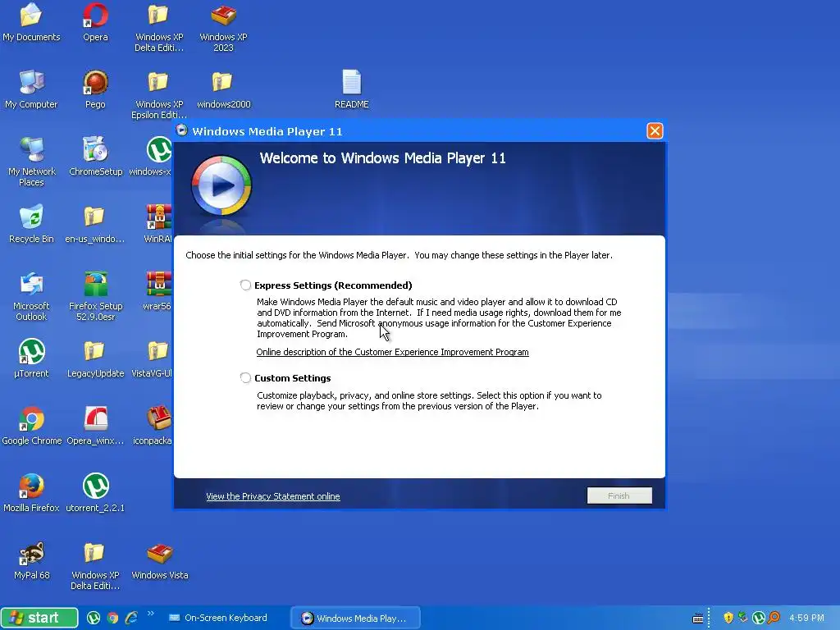This screenshot has height=630, width=840.
Task: Select My Computer desktop icon
Action: click(x=31, y=89)
